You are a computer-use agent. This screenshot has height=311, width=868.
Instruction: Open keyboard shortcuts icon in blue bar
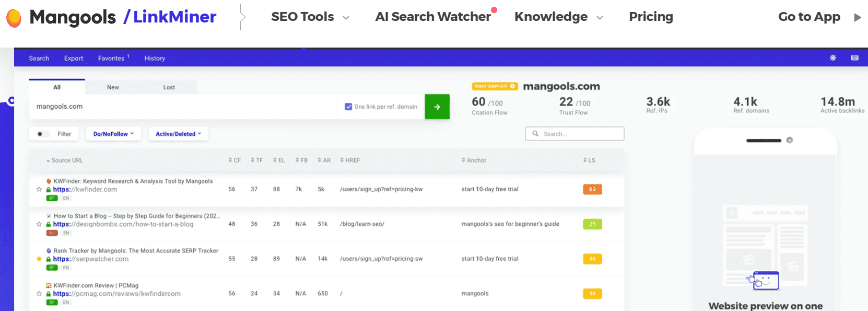tap(855, 58)
